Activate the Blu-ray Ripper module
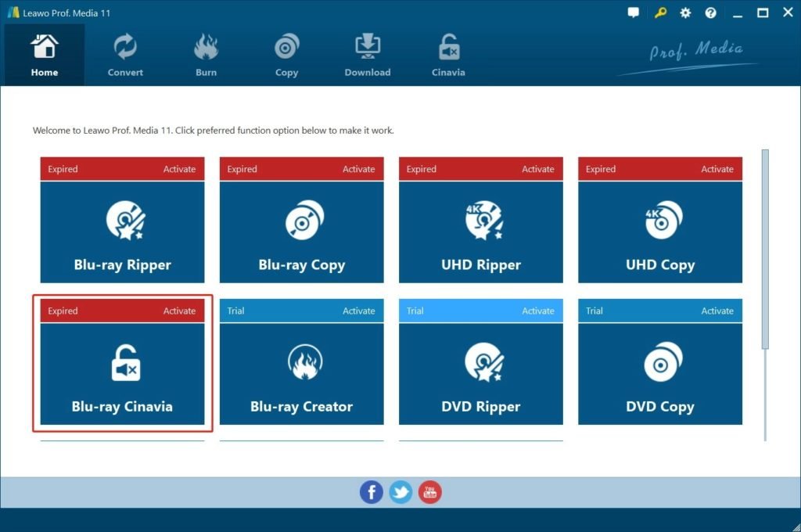The image size is (801, 532). pyautogui.click(x=179, y=169)
